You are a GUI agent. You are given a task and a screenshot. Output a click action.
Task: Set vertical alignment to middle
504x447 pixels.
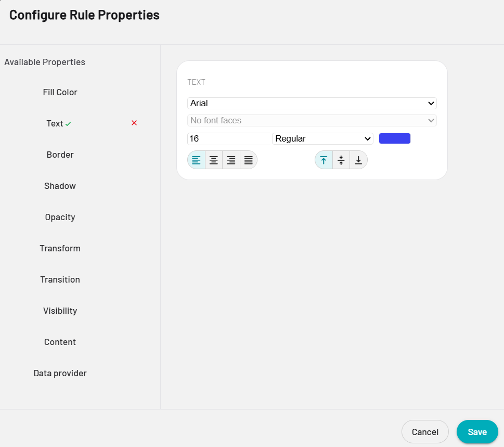click(341, 160)
